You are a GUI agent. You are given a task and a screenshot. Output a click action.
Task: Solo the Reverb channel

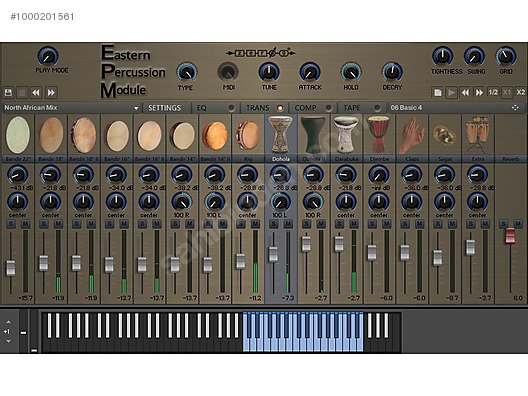[503, 224]
